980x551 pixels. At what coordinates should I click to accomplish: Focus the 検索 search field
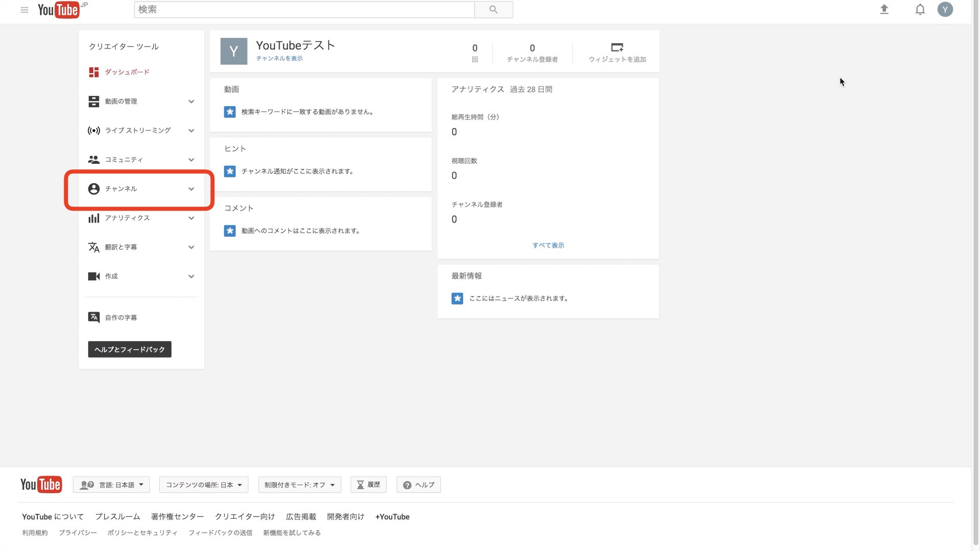[304, 10]
